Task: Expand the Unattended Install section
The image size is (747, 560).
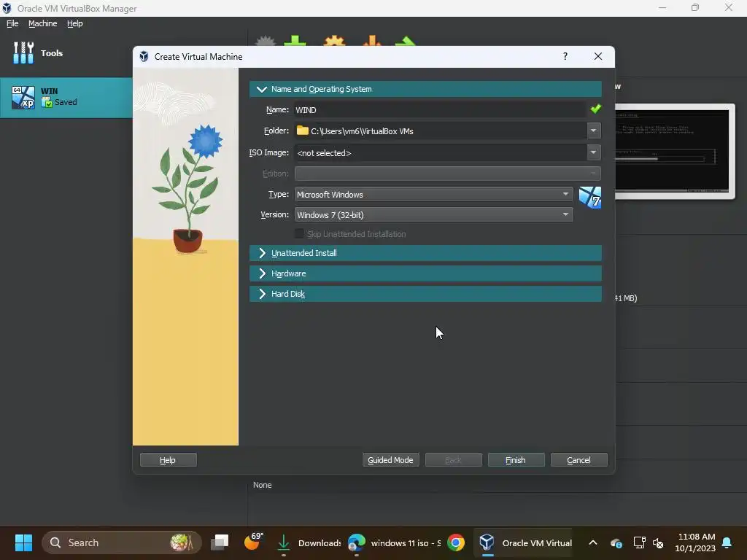Action: coord(425,253)
